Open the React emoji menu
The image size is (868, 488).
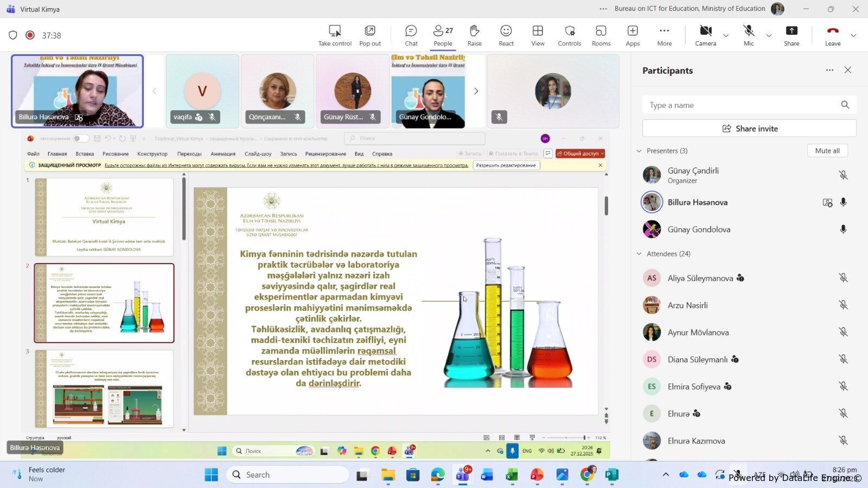click(506, 35)
